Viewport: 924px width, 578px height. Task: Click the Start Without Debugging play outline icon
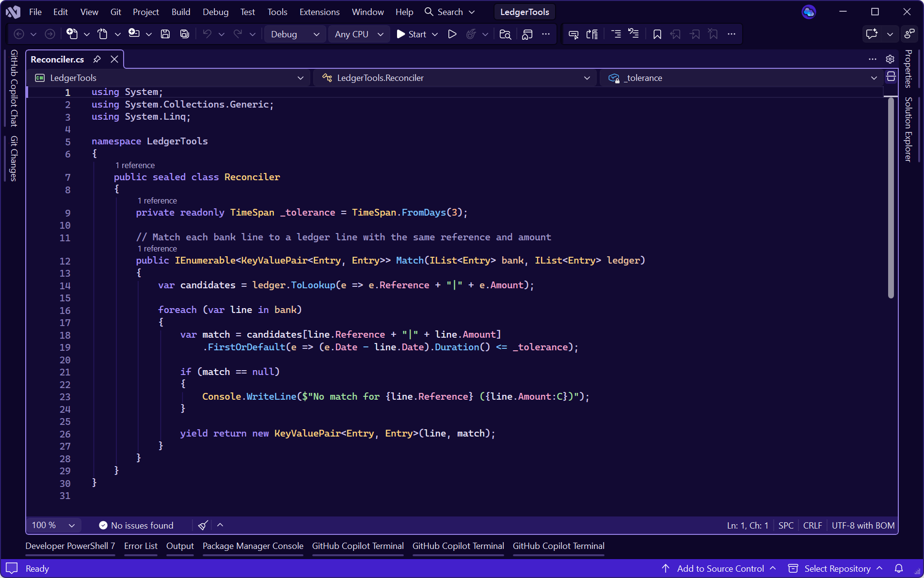452,34
